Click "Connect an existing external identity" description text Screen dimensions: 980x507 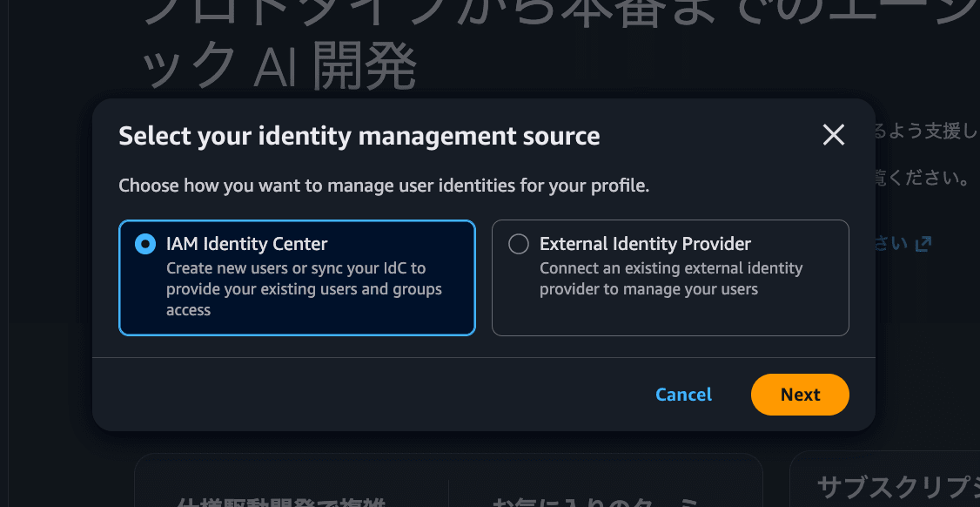tap(671, 279)
